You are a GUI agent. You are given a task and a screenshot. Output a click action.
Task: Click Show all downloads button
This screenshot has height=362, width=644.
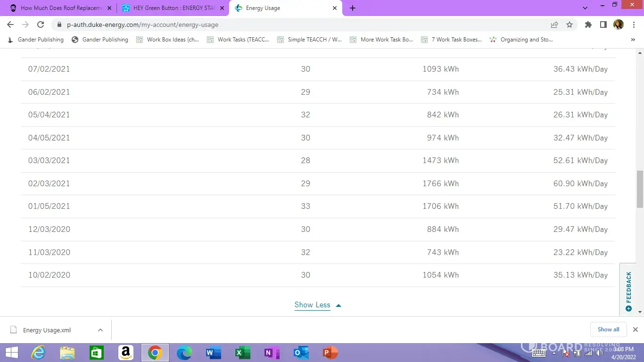click(x=608, y=329)
